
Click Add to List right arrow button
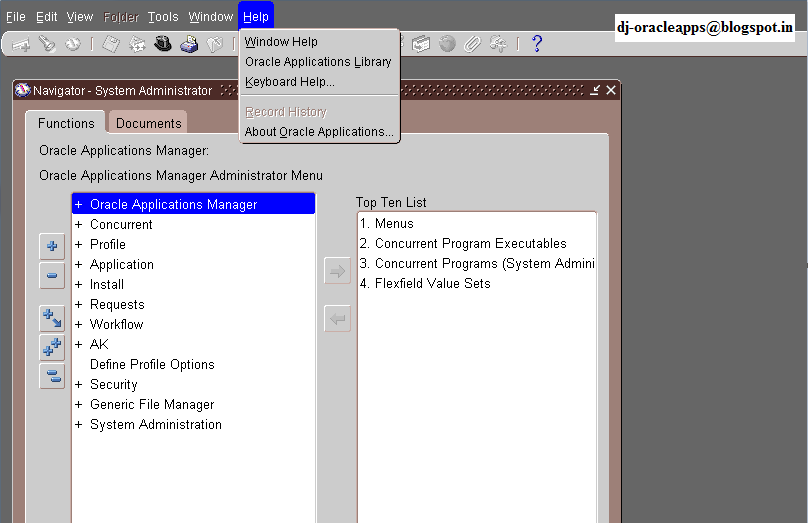click(x=338, y=271)
